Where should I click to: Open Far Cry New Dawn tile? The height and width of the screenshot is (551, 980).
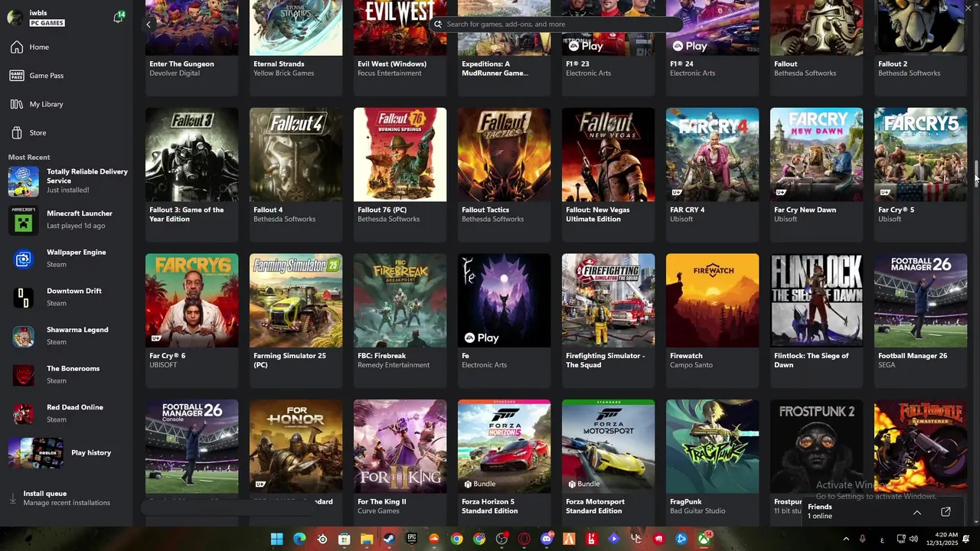click(816, 174)
